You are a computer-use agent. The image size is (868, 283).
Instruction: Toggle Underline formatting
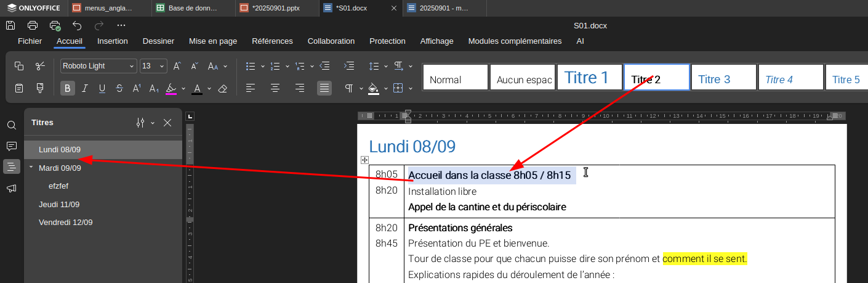102,88
